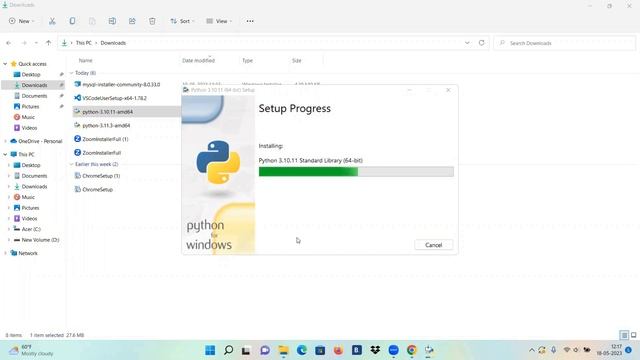This screenshot has height=360, width=640.
Task: Select the ZoomInstallerFull file without suffix
Action: (98, 153)
